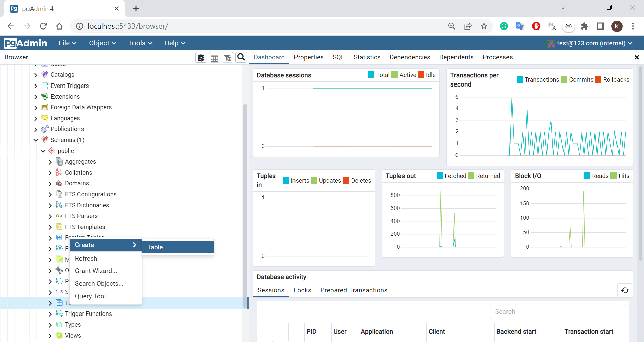Click the View Data grid icon
This screenshot has width=644, height=342.
pos(214,58)
